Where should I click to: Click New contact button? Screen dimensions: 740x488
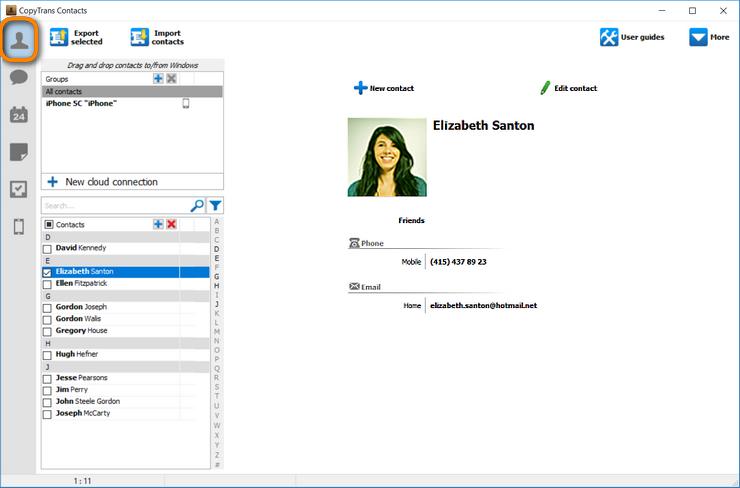[x=384, y=88]
